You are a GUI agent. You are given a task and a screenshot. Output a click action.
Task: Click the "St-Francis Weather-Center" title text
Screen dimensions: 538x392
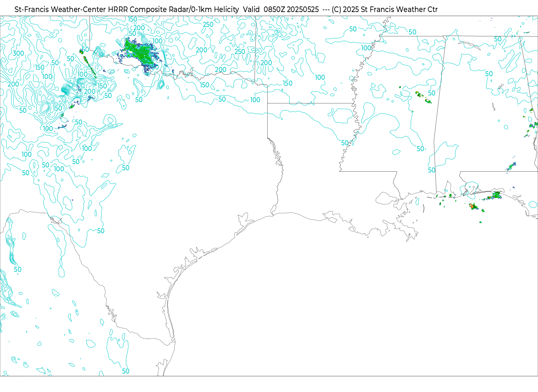tap(60, 10)
